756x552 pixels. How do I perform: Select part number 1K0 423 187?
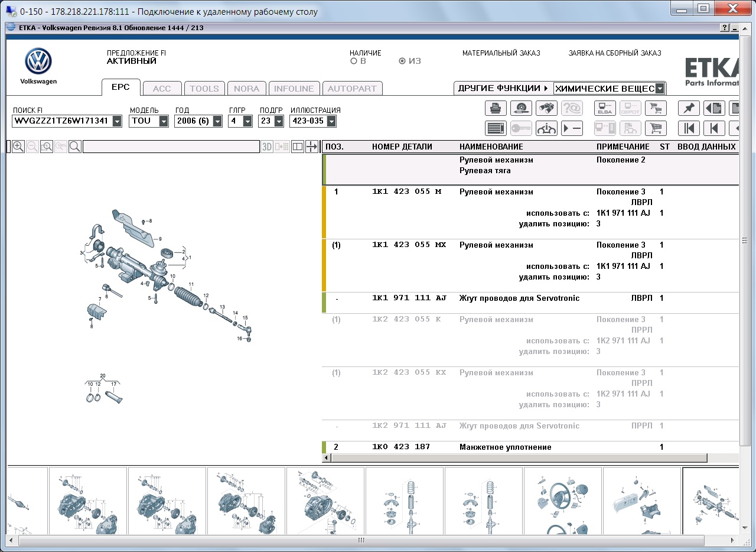[401, 447]
